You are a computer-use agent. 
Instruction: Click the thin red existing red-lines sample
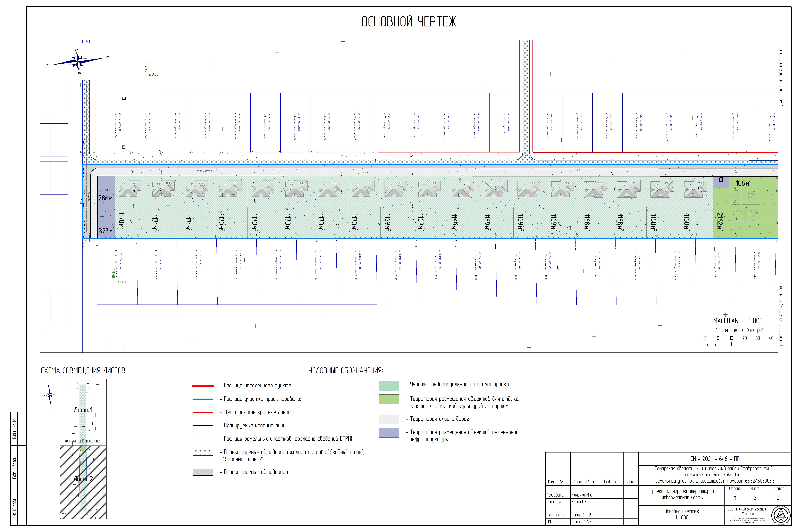pyautogui.click(x=203, y=412)
